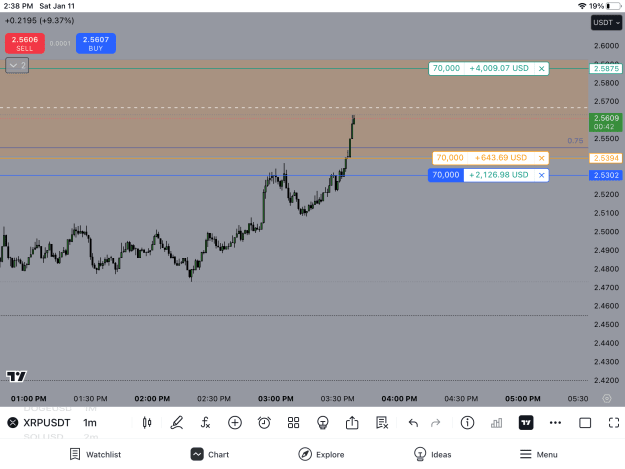The height and width of the screenshot is (469, 625).
Task: Tap the 04:00 PM time axis label
Action: 399,398
